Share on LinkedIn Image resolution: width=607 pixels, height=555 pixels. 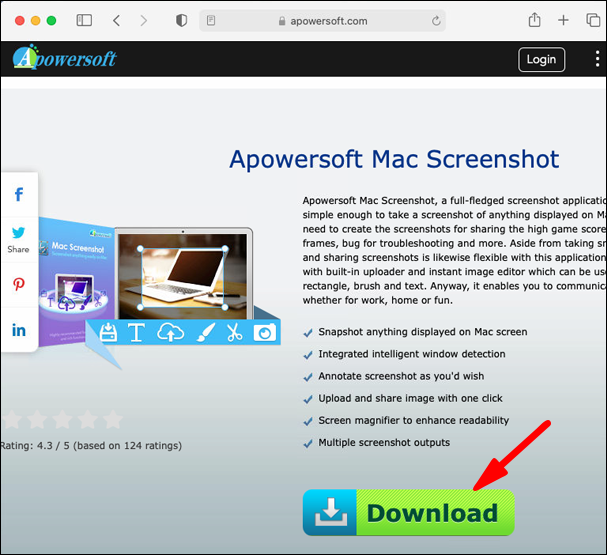pos(19,330)
